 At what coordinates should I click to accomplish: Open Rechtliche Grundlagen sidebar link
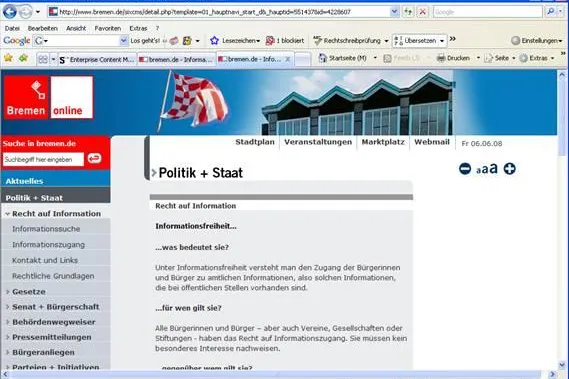tap(53, 276)
